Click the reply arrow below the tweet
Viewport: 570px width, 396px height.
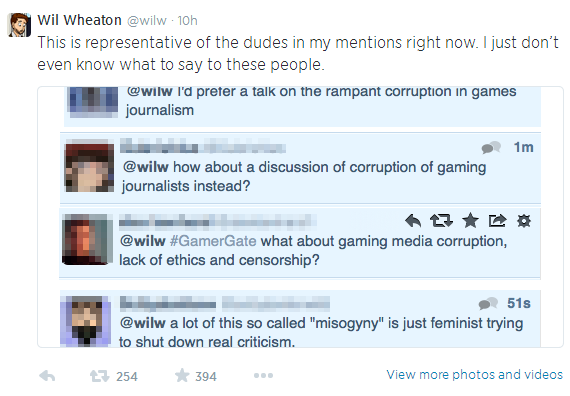47,376
